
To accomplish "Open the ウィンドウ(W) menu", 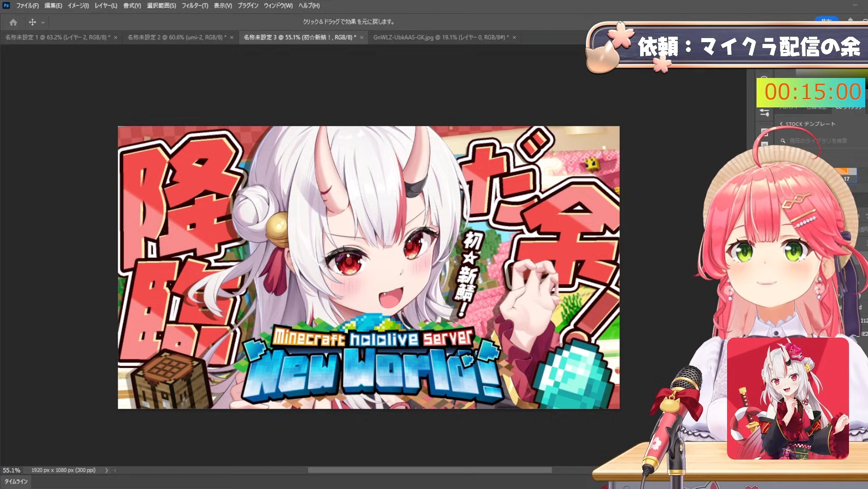I will click(278, 5).
